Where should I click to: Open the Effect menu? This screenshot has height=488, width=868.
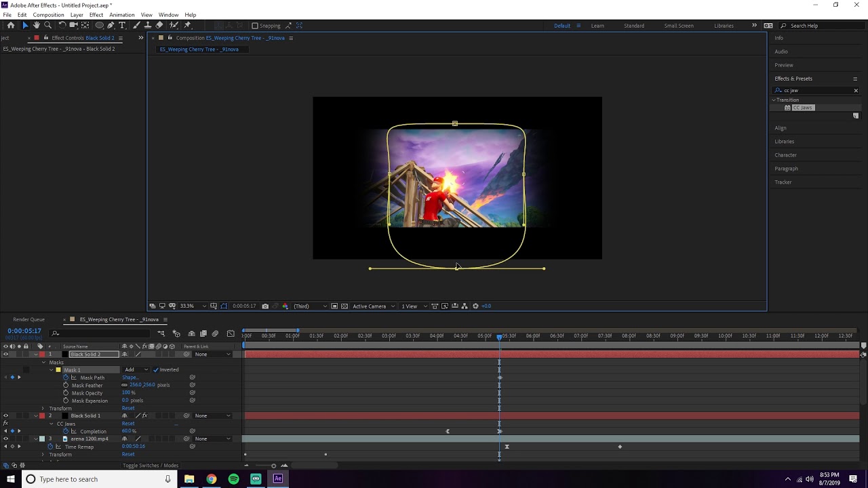pyautogui.click(x=96, y=15)
